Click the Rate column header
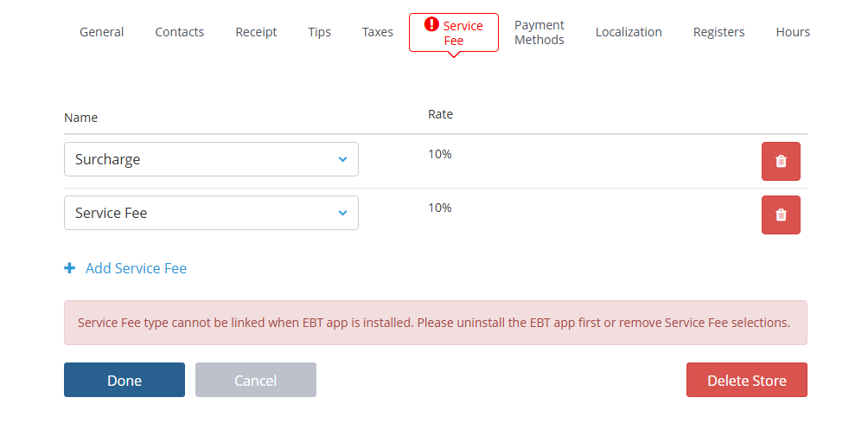868x436 pixels. click(x=440, y=114)
